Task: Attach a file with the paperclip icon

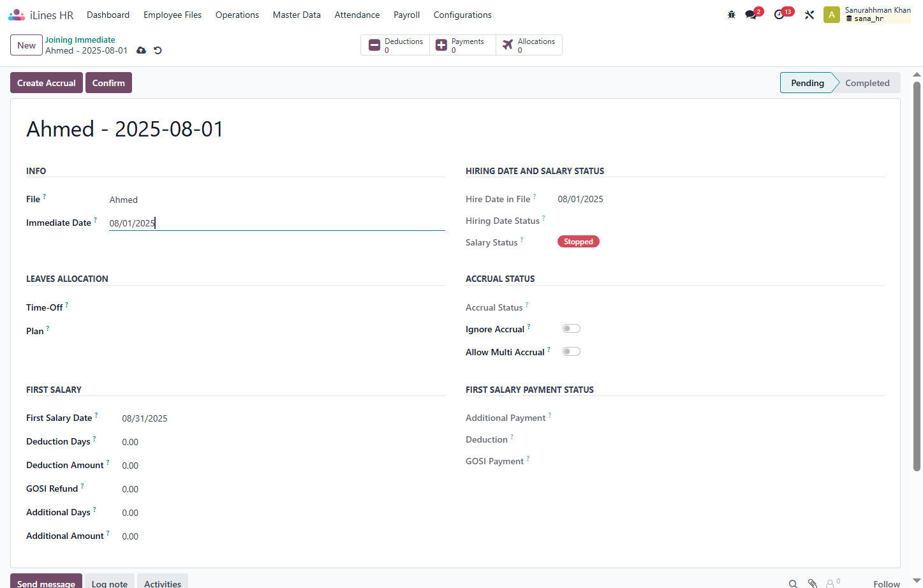Action: pos(813,584)
